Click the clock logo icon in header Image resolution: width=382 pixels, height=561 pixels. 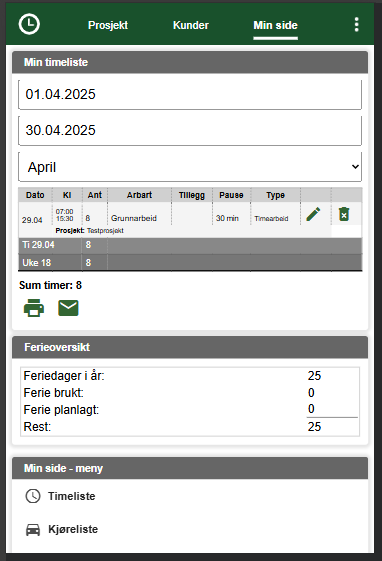pos(29,24)
